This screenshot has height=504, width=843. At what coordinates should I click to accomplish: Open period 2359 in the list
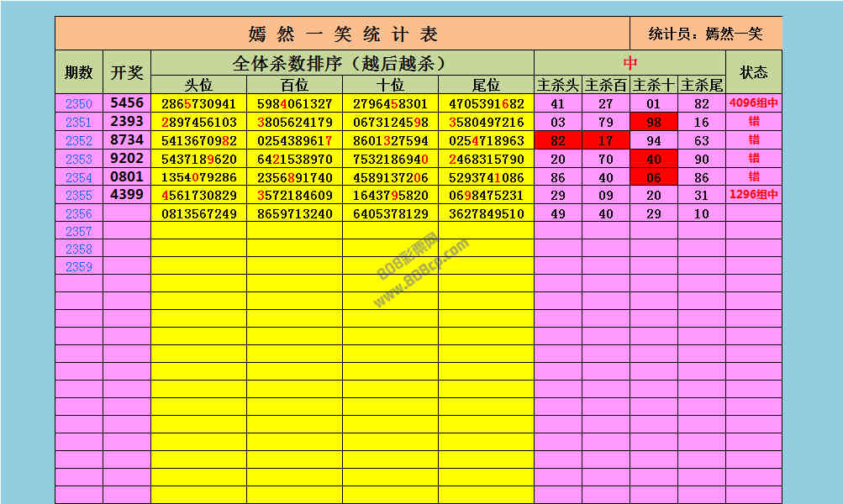click(x=79, y=267)
